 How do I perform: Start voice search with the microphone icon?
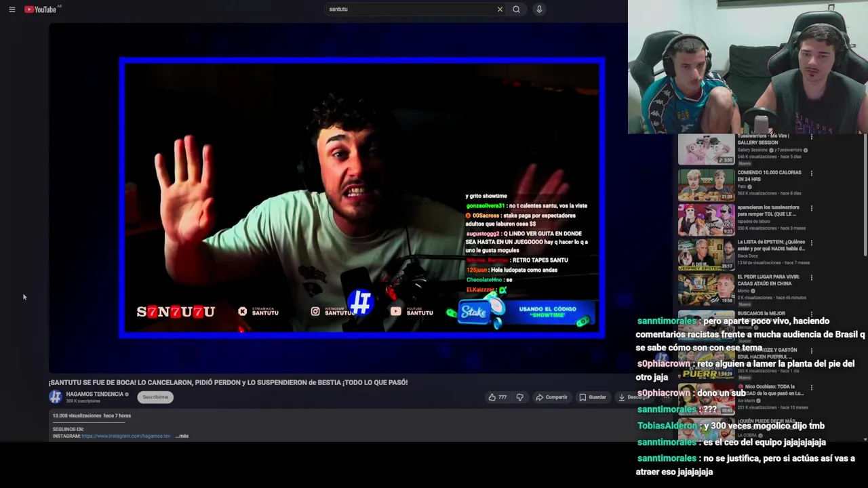pos(539,9)
